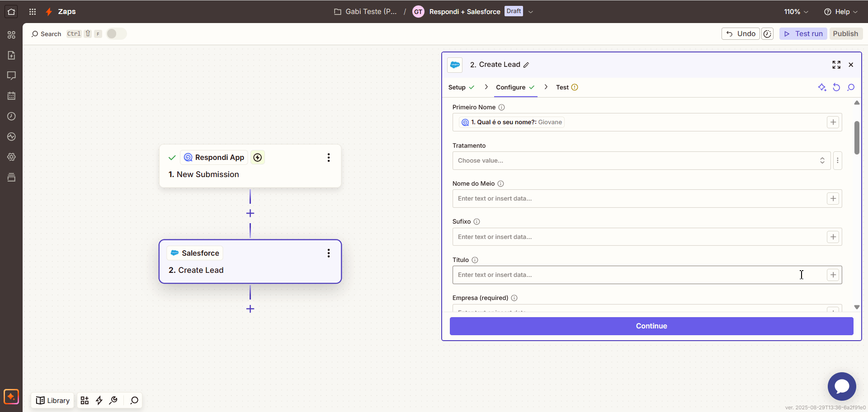Click the wrench tools icon in bottom toolbar
Screen dimensions: 868x412
point(113,400)
